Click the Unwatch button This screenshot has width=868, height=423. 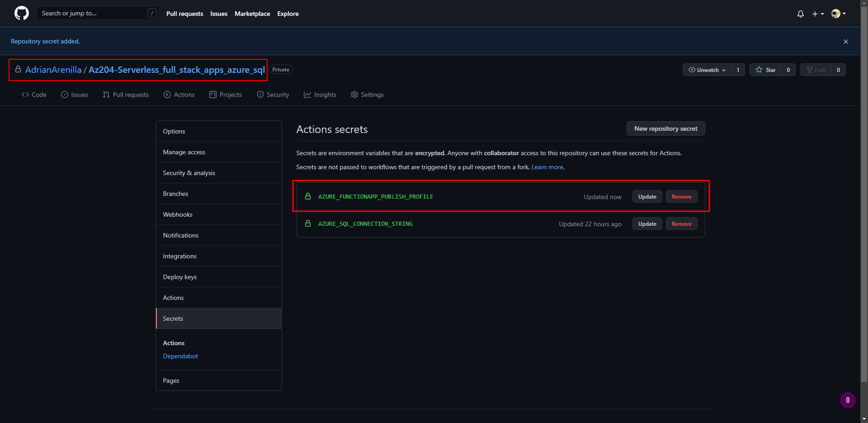point(707,70)
